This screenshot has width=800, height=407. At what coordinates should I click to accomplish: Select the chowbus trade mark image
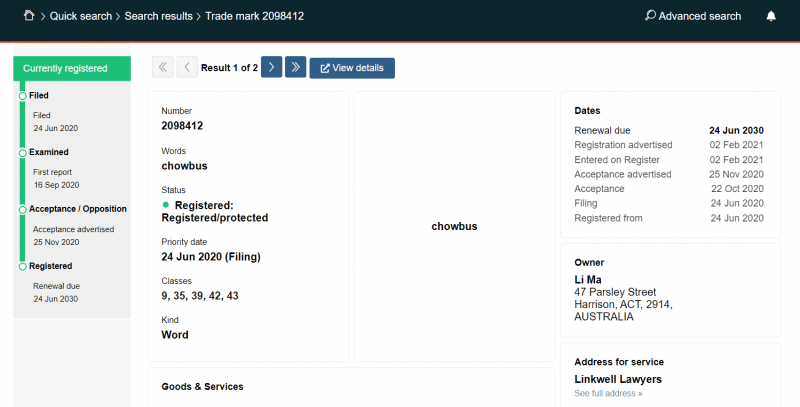pos(454,226)
